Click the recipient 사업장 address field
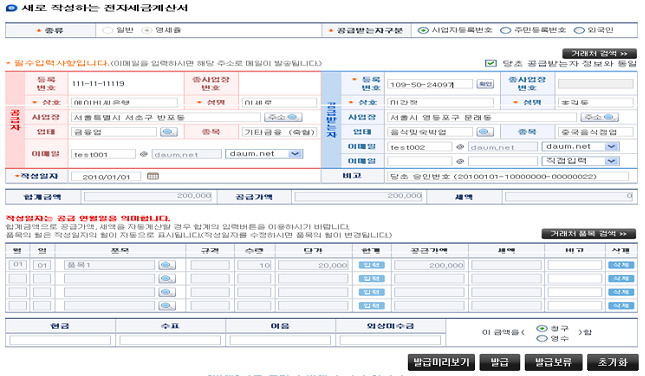This screenshot has width=645, height=376. point(482,117)
